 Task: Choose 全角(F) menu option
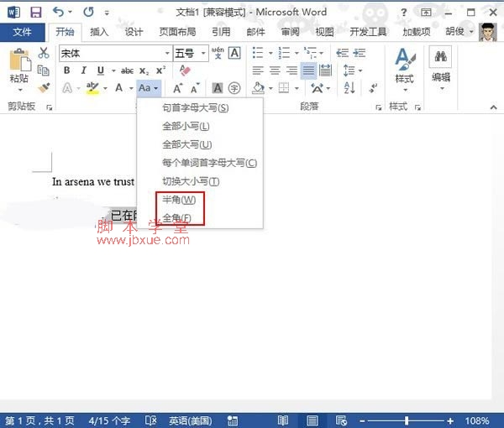point(176,218)
